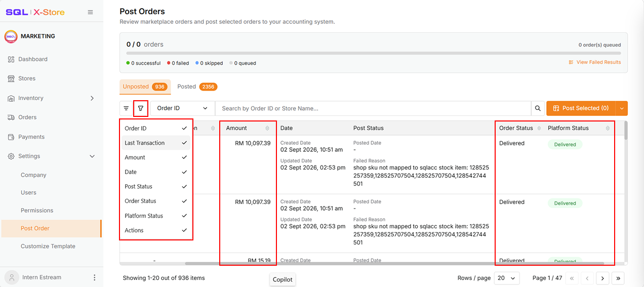
Task: Click the "0 failed" status label
Action: click(x=178, y=63)
